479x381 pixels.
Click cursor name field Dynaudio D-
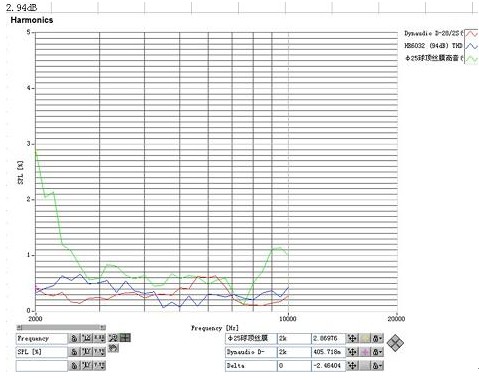pos(251,352)
